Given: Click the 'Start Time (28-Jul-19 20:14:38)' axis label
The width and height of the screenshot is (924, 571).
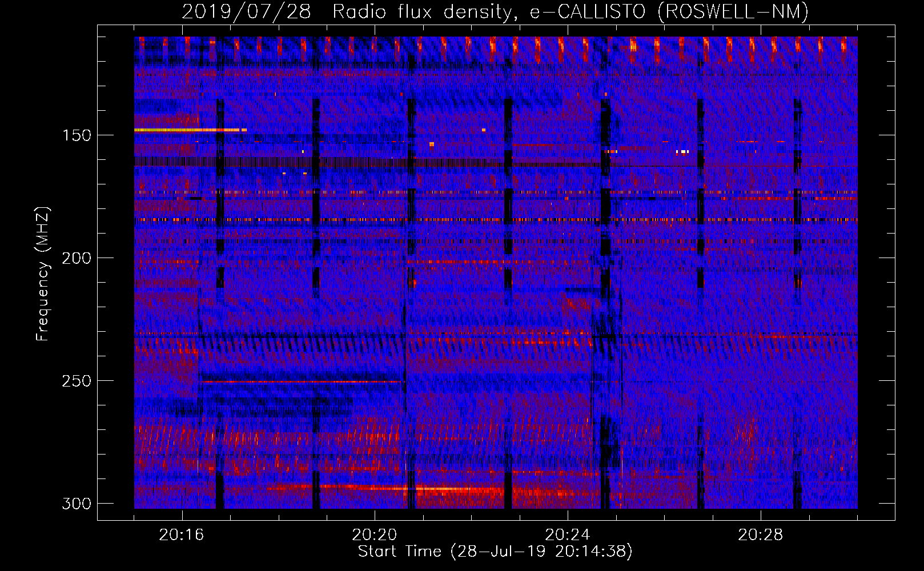Looking at the screenshot, I should coord(495,552).
